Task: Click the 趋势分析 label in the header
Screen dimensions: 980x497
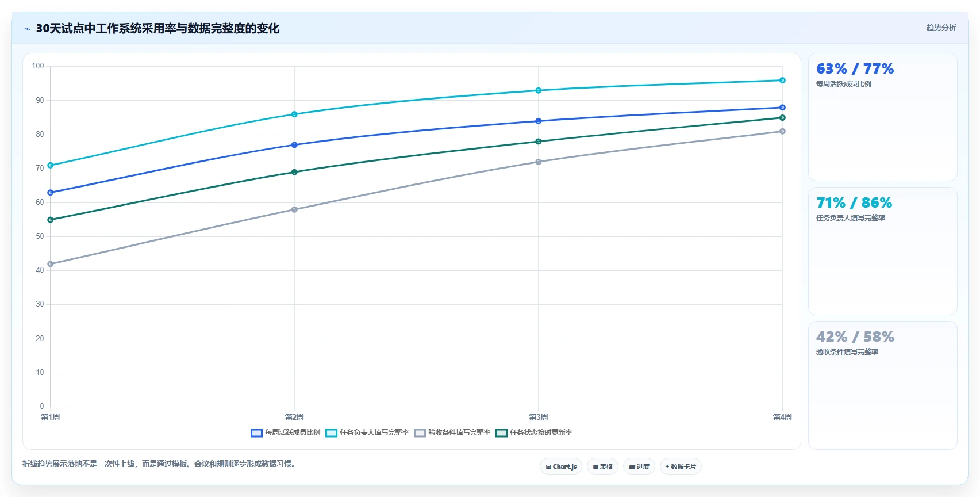Action: pyautogui.click(x=941, y=28)
